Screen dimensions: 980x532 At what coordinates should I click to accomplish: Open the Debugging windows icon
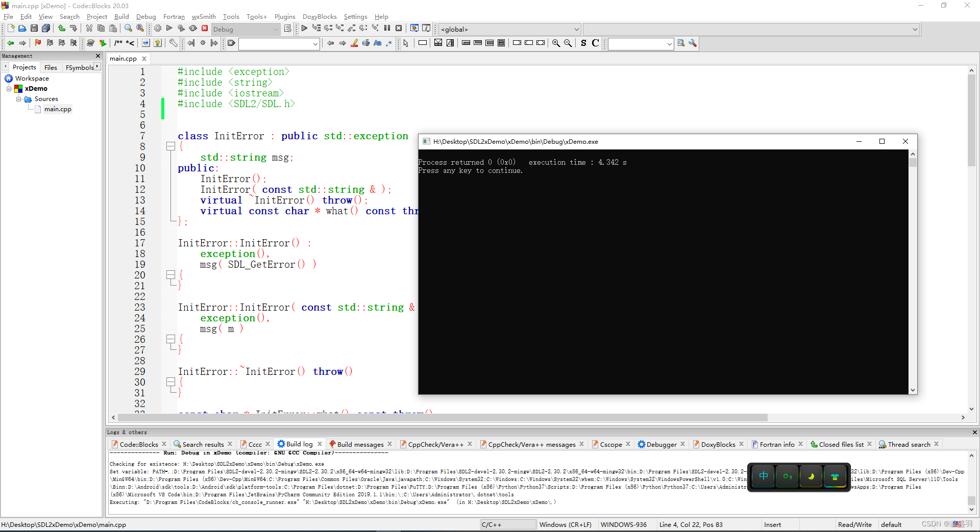tap(414, 29)
